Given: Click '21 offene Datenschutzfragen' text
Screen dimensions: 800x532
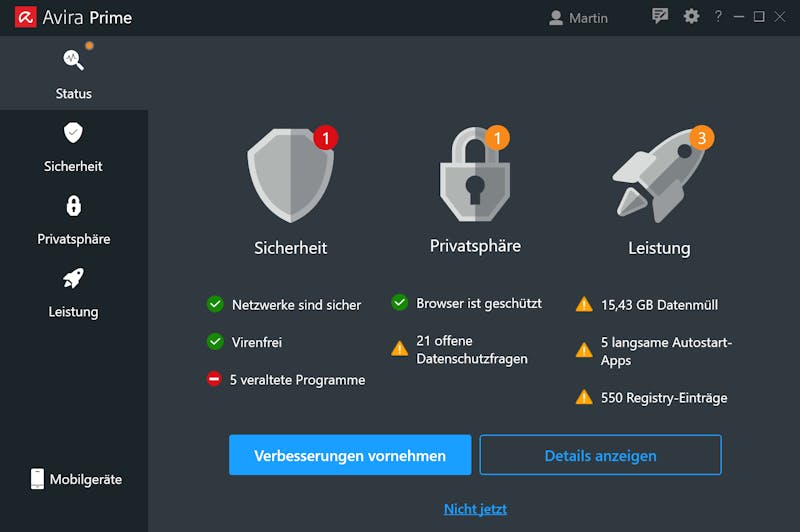Looking at the screenshot, I should (472, 350).
